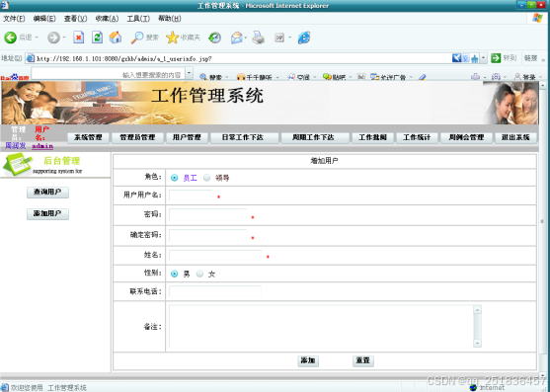
Task: Click the IE Back arrow icon
Action: [x=10, y=38]
